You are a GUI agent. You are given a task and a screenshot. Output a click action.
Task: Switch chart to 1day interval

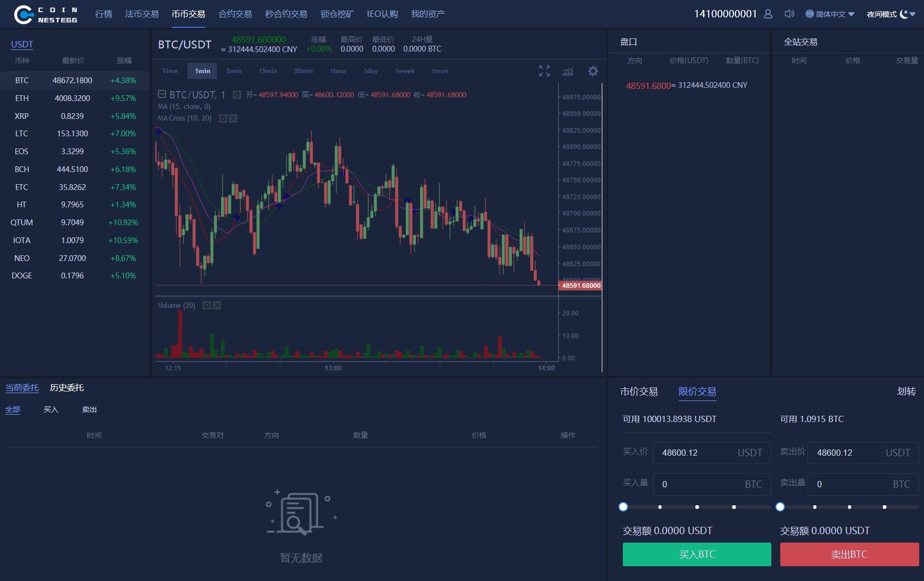[x=371, y=71]
